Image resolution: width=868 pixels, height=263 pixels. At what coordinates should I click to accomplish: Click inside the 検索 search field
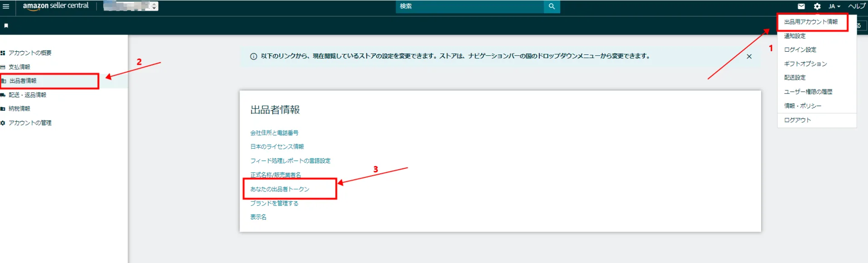(470, 6)
